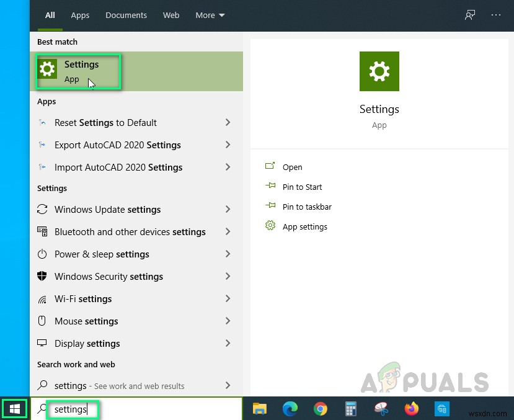Click the mouse icon beside Mouse settings
This screenshot has height=420, width=514.
[x=42, y=321]
